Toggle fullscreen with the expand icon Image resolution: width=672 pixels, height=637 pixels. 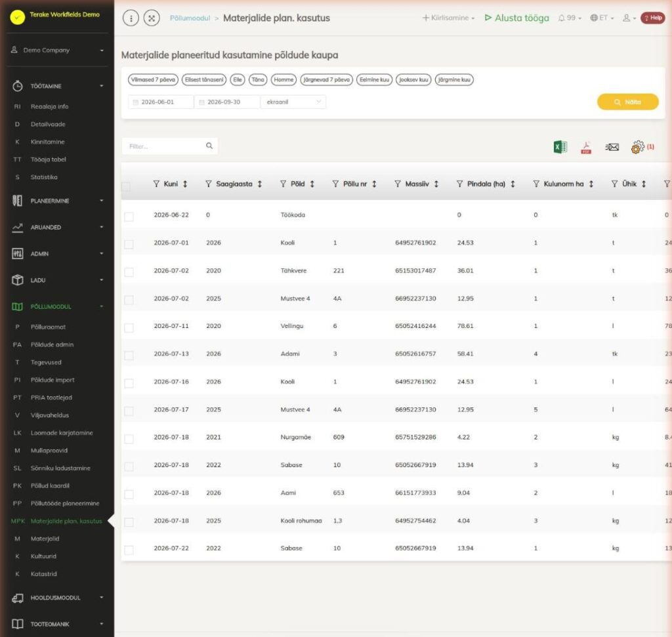pos(152,18)
